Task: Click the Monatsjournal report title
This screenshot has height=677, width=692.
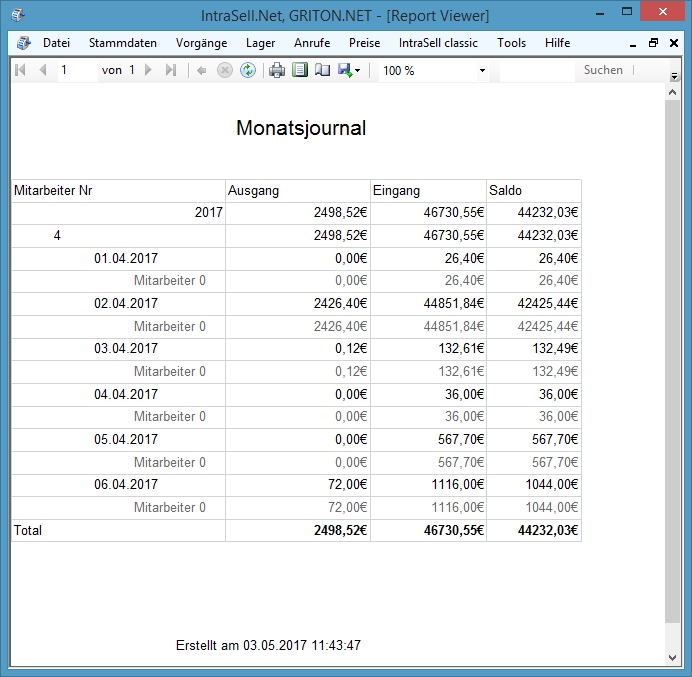Action: point(301,128)
